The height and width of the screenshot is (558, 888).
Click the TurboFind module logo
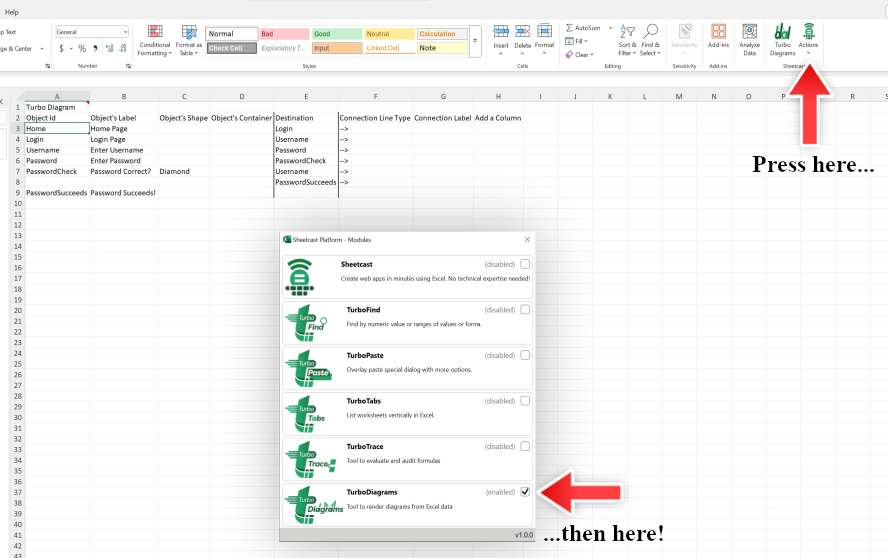point(306,323)
